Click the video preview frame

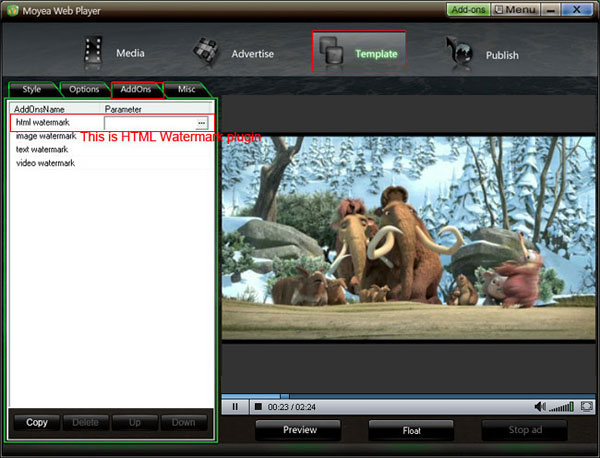(409, 237)
